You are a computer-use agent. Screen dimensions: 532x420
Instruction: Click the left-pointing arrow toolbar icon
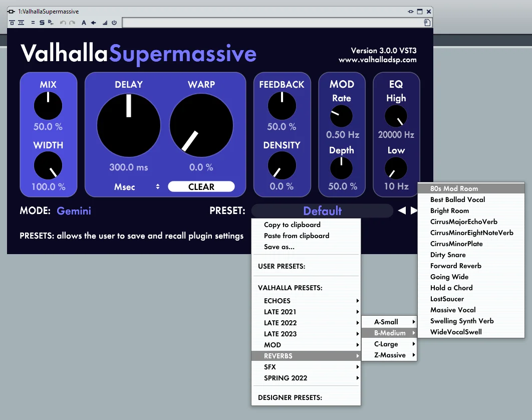tap(93, 23)
